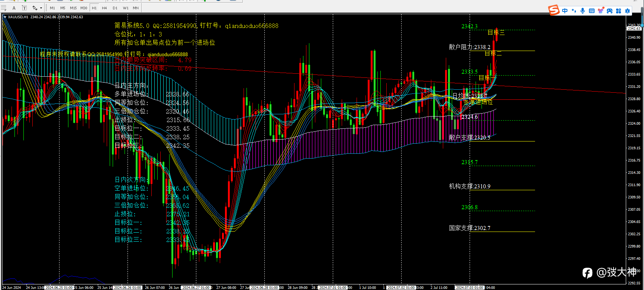The height and width of the screenshot is (290, 644).
Task: Open the last Sogou toolbar icon
Action: click(x=628, y=11)
